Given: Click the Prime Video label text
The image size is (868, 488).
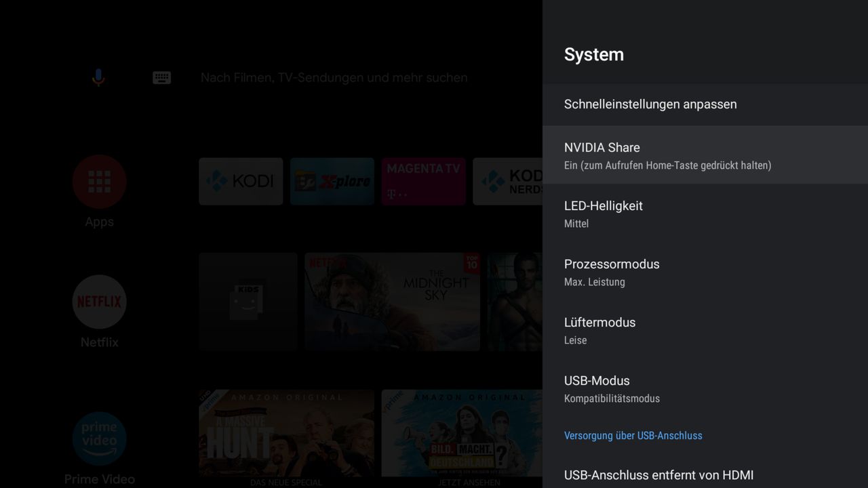Looking at the screenshot, I should (x=99, y=479).
